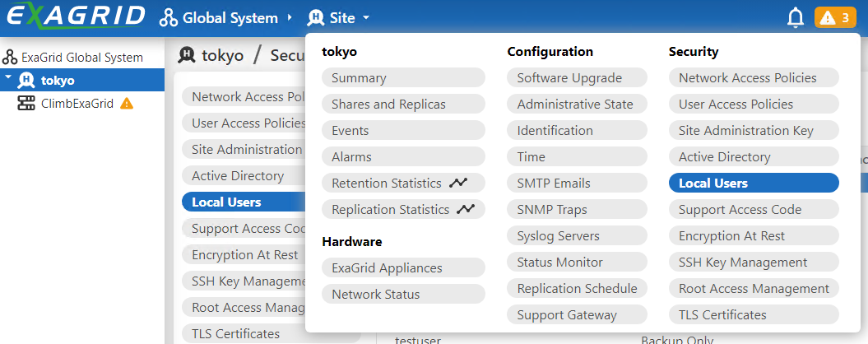Expand the Global System arrow
Viewport: 868px width, 344px height.
290,18
